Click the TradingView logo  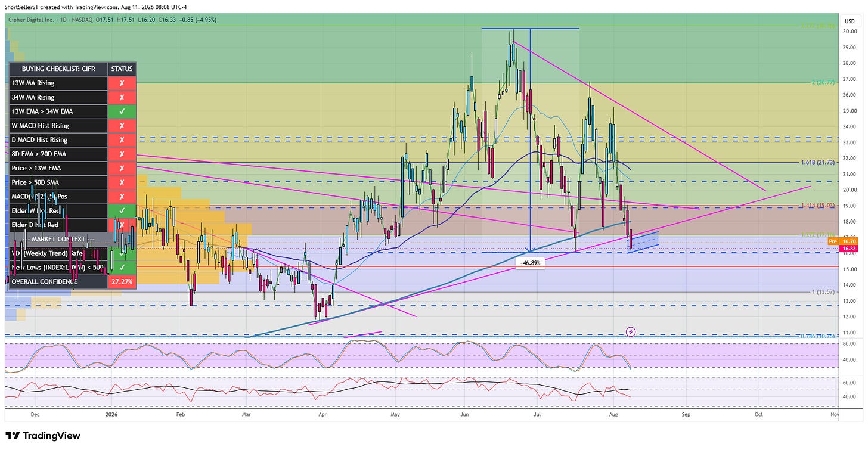pos(43,436)
